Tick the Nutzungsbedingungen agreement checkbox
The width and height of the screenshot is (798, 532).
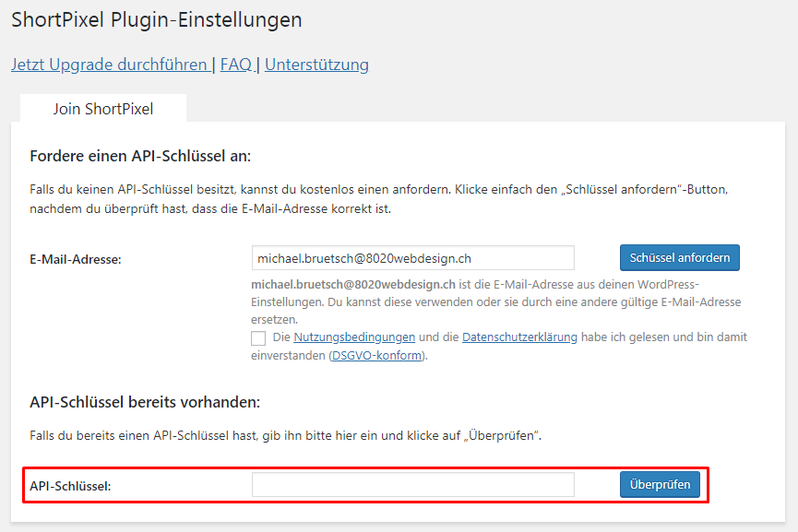point(258,338)
